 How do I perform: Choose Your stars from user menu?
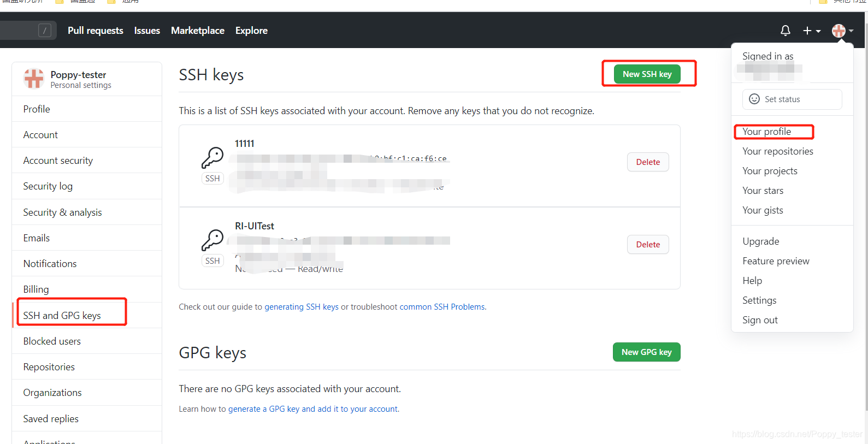[792, 191]
